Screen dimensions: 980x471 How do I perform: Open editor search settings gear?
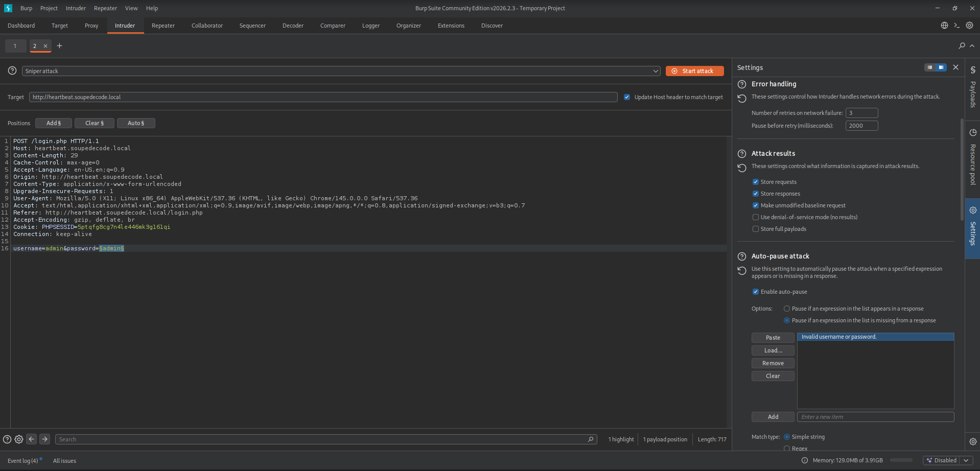tap(19, 439)
